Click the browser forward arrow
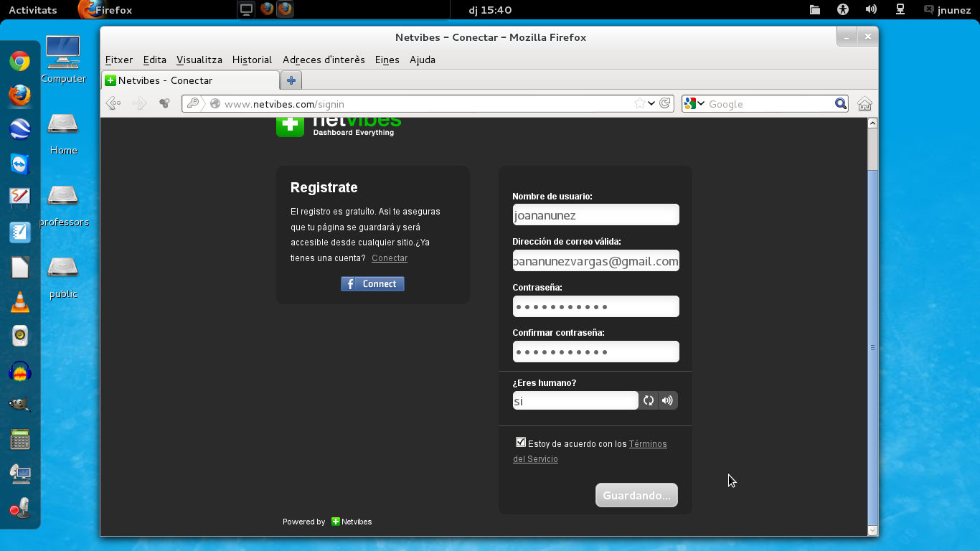Image resolution: width=980 pixels, height=551 pixels. (139, 103)
